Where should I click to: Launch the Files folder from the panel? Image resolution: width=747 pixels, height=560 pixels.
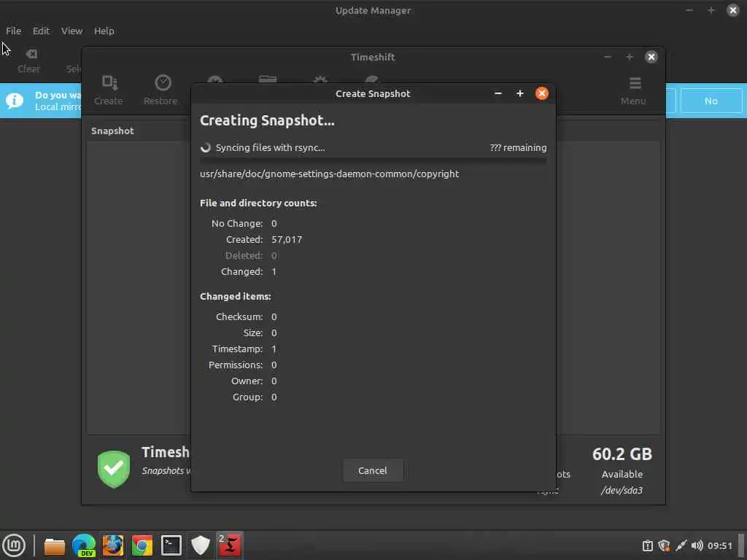pos(54,545)
